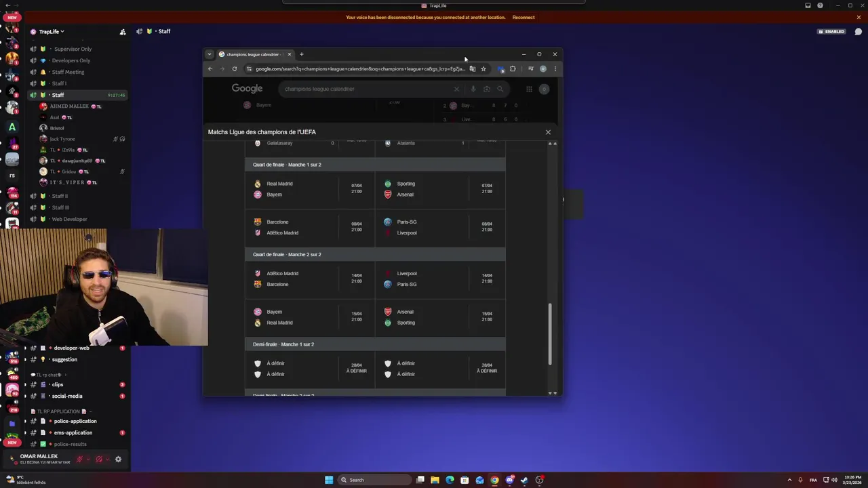The height and width of the screenshot is (488, 868).
Task: Open the rs server icon in Discord
Action: [x=12, y=176]
